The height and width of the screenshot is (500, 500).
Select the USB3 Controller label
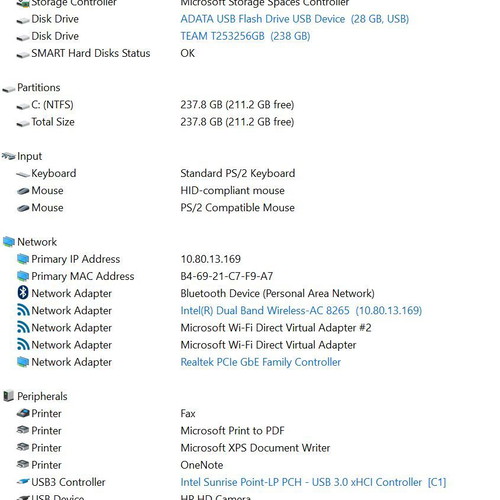(x=68, y=482)
